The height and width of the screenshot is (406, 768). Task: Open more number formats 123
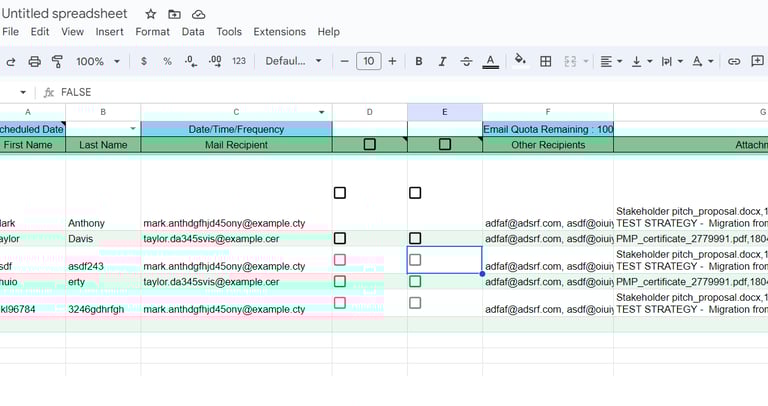pos(239,61)
